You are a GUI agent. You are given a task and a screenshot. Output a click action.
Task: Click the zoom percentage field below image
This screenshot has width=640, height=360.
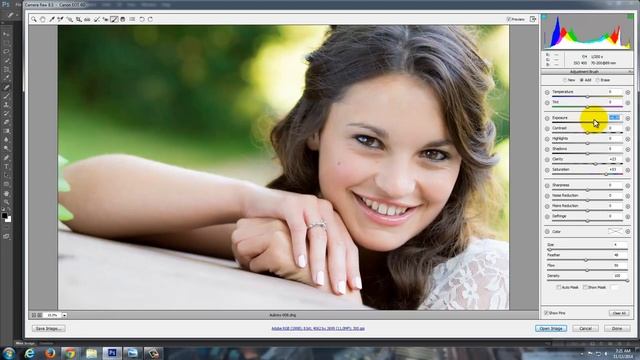tap(52, 315)
